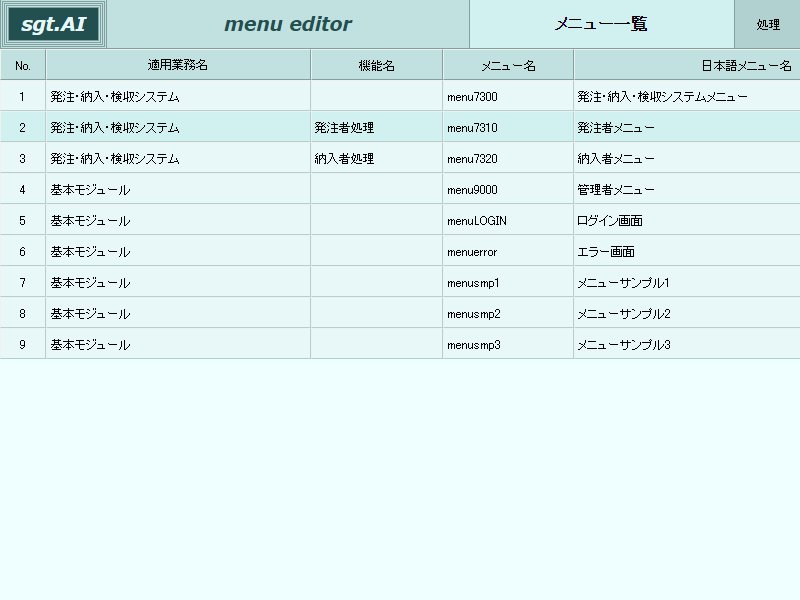Click 基本モジュール in the menusmp1 row

point(178,283)
